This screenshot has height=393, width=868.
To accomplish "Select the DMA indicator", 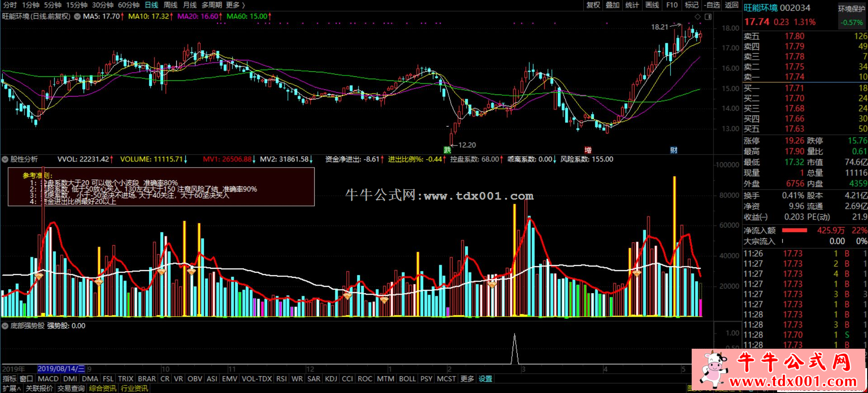I will click(x=90, y=379).
